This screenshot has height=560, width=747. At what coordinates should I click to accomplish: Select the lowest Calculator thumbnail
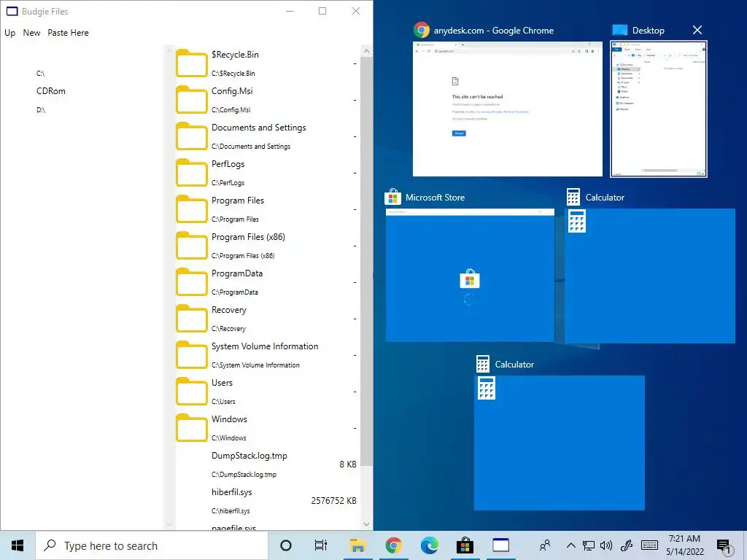click(560, 443)
